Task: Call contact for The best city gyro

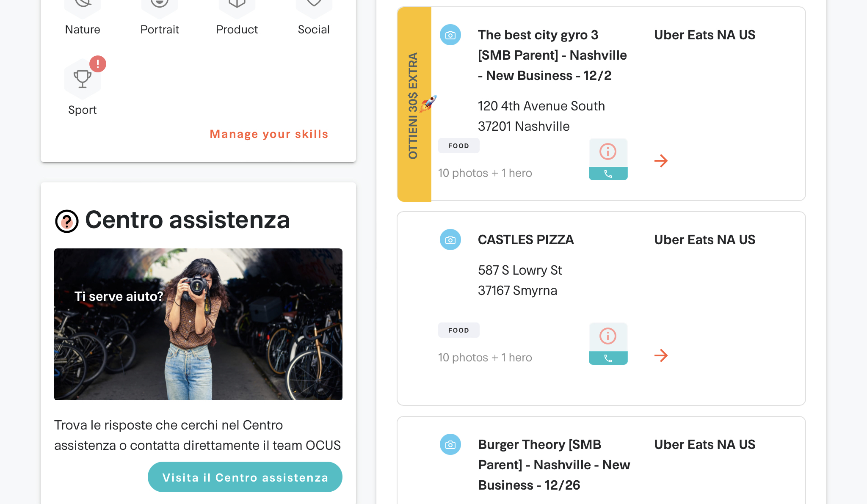Action: coord(608,174)
